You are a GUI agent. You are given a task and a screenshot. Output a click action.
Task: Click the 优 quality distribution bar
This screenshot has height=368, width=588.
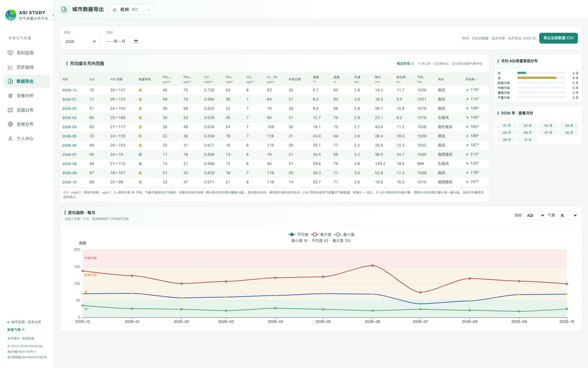pyautogui.click(x=541, y=73)
